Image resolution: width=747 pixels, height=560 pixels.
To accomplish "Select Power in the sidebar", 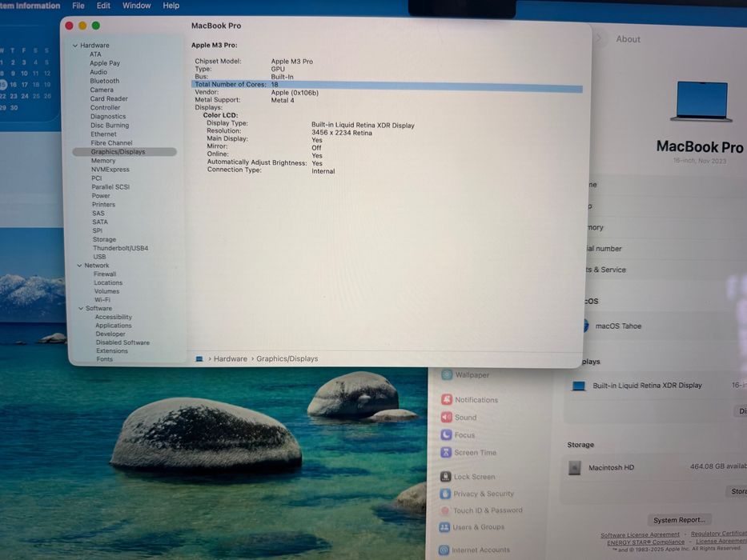I will [x=101, y=196].
